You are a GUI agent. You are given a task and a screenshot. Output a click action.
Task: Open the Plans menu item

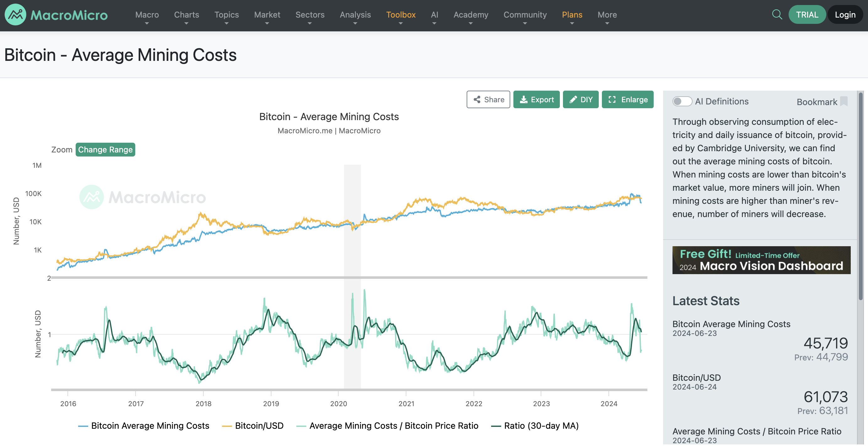572,15
